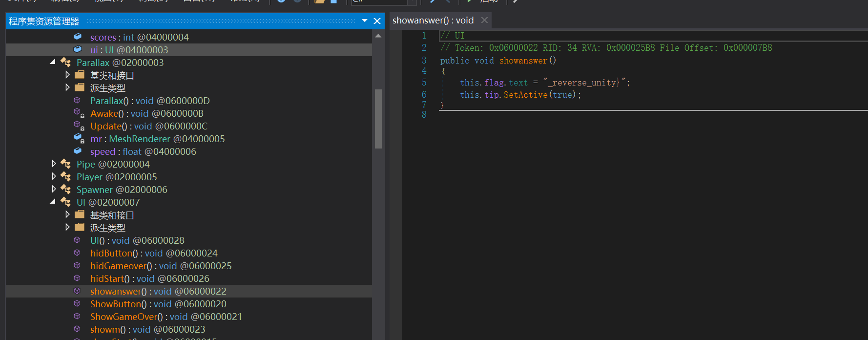Click the Player class icon

coord(66,177)
